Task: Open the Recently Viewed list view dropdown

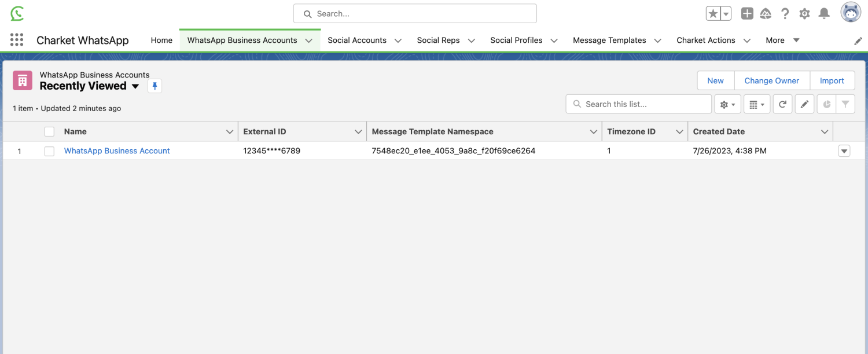Action: coord(135,86)
